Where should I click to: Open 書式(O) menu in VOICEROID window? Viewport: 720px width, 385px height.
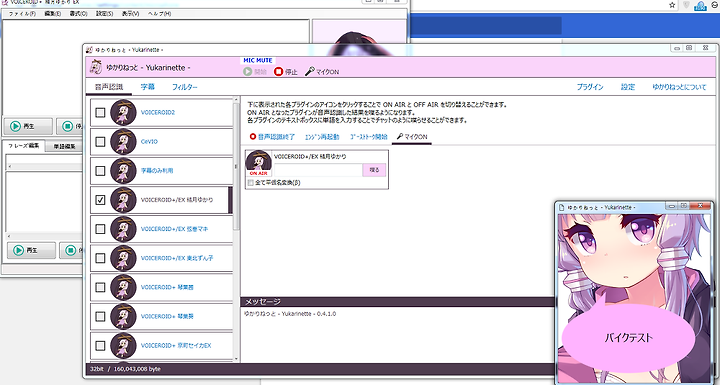pyautogui.click(x=79, y=14)
